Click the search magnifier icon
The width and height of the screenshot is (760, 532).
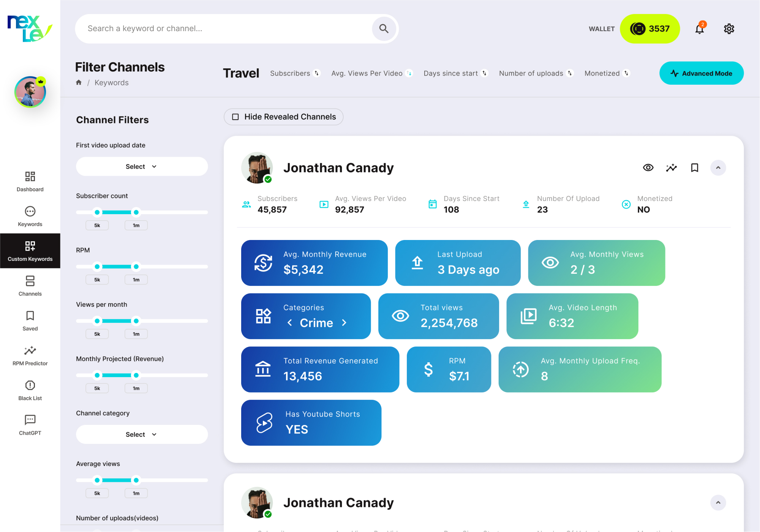384,29
